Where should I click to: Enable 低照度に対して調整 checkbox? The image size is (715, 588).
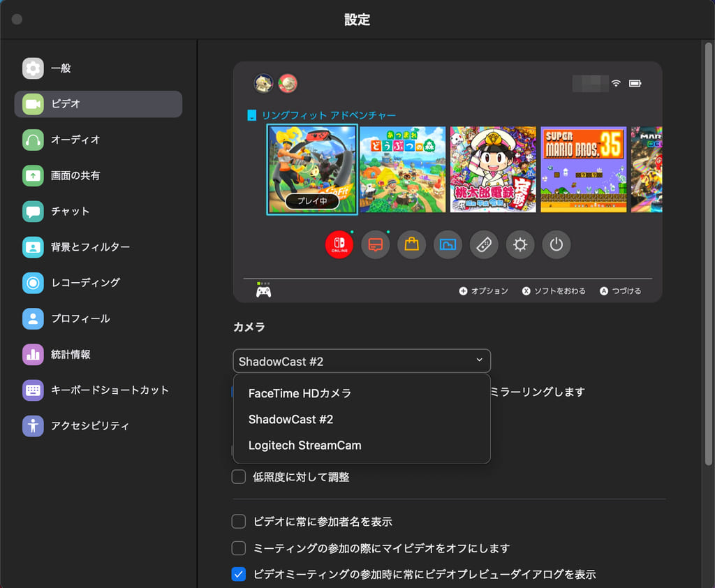pos(239,477)
